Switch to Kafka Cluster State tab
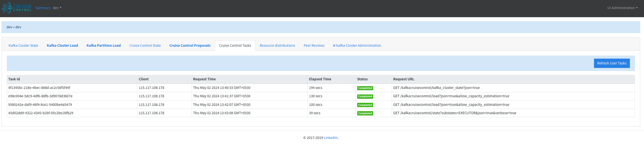The width and height of the screenshot is (644, 144). 23,46
